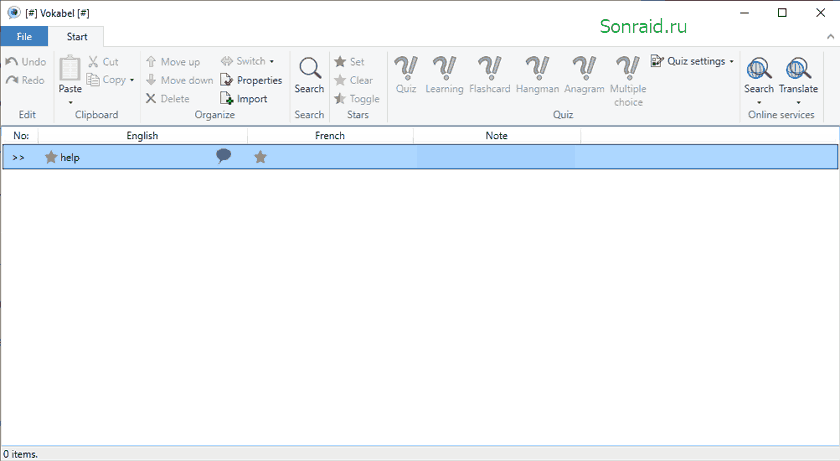Click the No: column header
840x461 pixels.
[20, 135]
